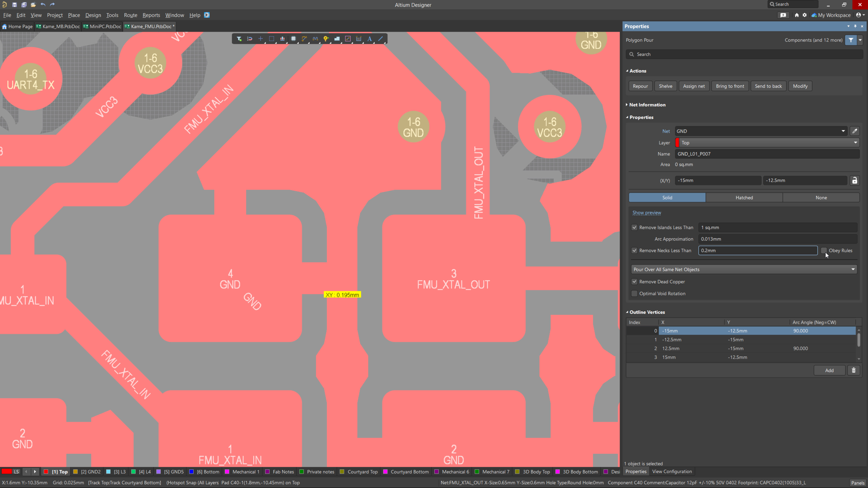This screenshot has width=868, height=488.
Task: Activate interactive routing tool icon
Action: tap(304, 39)
